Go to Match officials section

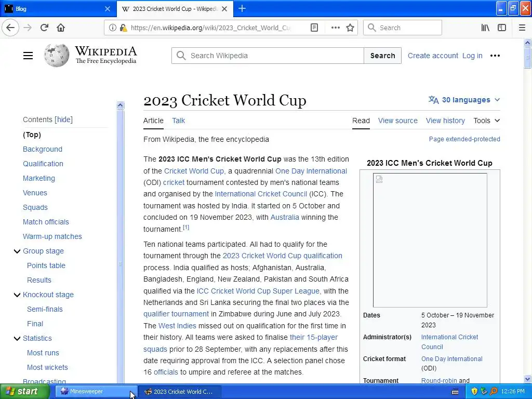point(46,222)
